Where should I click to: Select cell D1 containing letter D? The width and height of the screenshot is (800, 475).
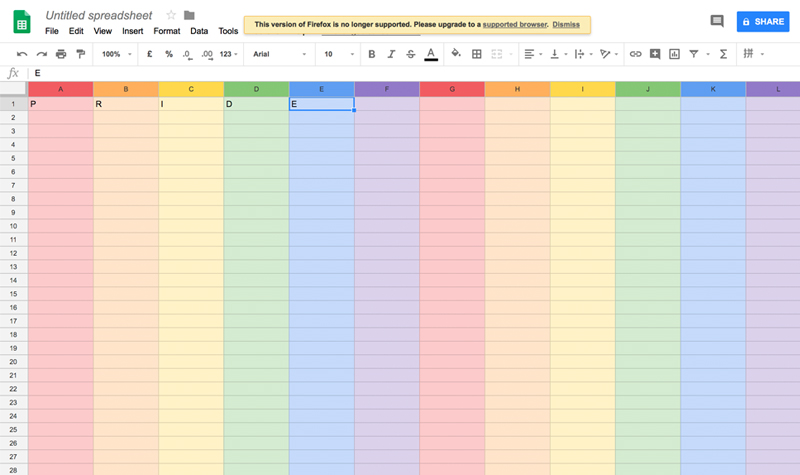tap(256, 104)
